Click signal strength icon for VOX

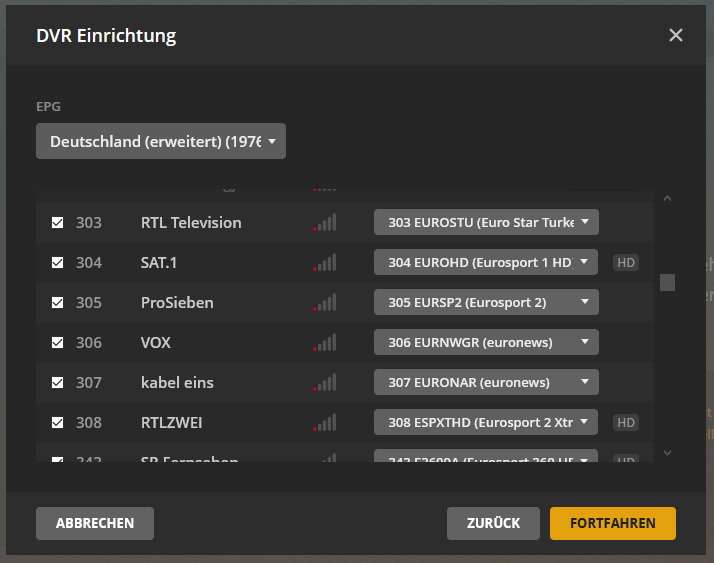(x=325, y=342)
